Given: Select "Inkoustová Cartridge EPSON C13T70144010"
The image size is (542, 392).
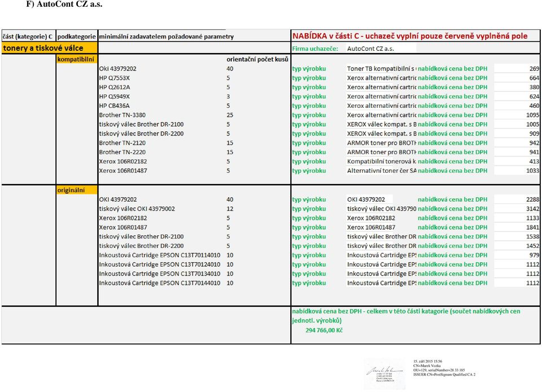Looking at the screenshot, I should click(160, 283).
